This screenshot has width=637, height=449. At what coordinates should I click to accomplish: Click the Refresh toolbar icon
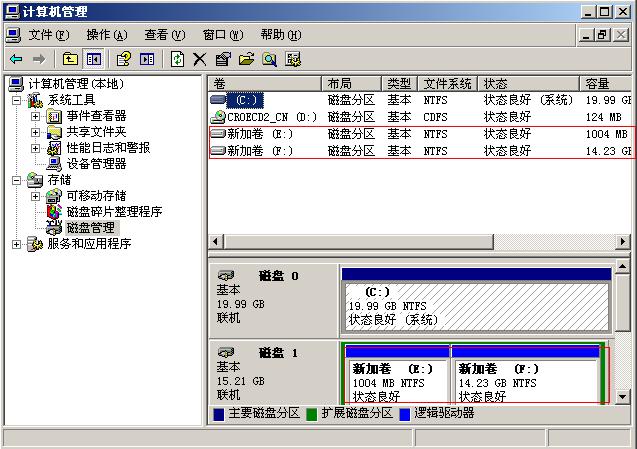(177, 59)
